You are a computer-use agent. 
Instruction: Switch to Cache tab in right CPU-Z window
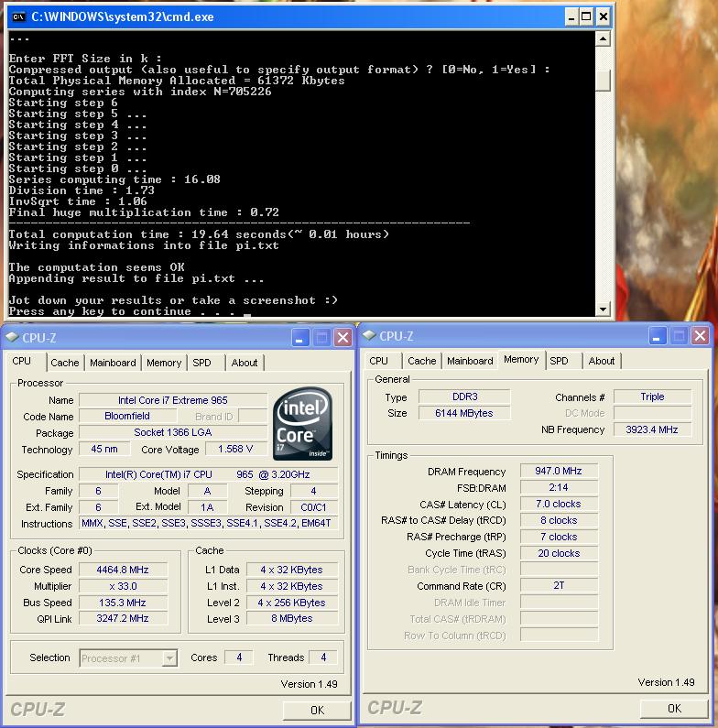(x=421, y=361)
